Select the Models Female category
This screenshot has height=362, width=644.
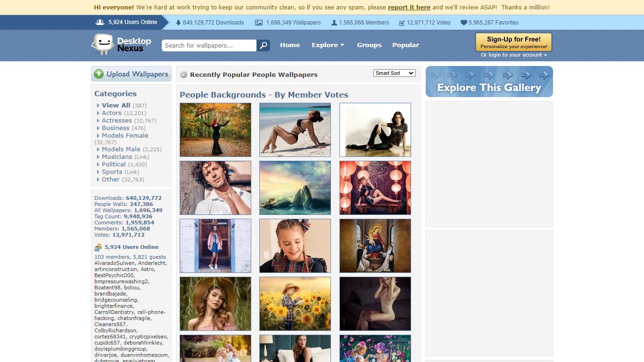pos(125,136)
